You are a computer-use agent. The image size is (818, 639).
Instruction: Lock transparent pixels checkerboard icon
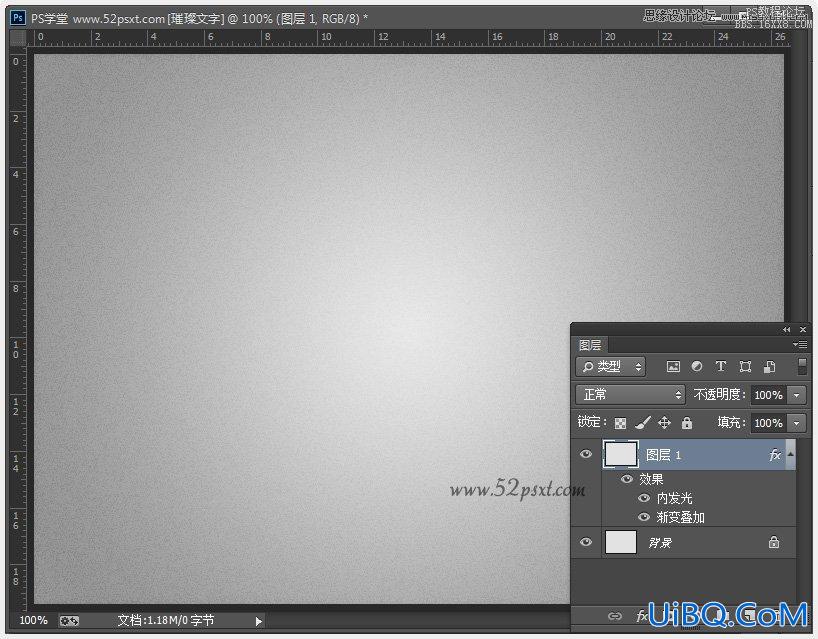(x=620, y=423)
